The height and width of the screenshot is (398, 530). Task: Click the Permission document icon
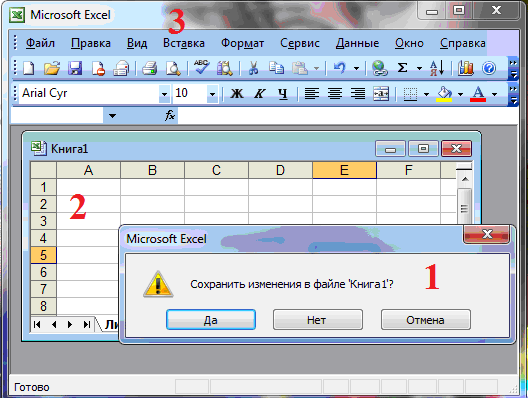pyautogui.click(x=98, y=68)
